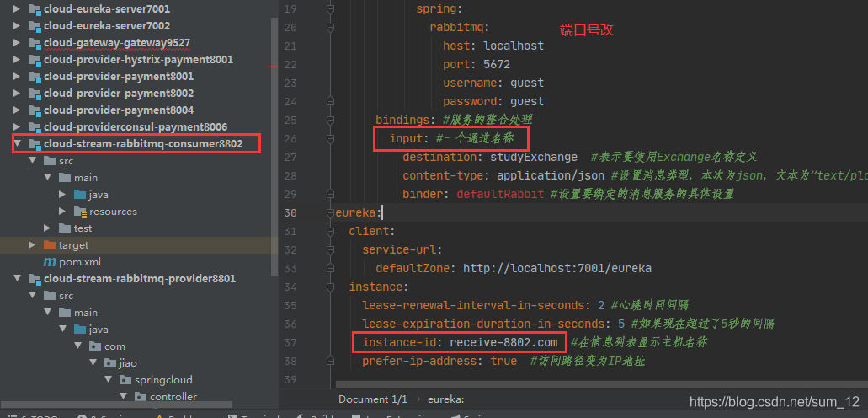
Task: Collapse the main folder under consumer8802
Action: [47, 178]
